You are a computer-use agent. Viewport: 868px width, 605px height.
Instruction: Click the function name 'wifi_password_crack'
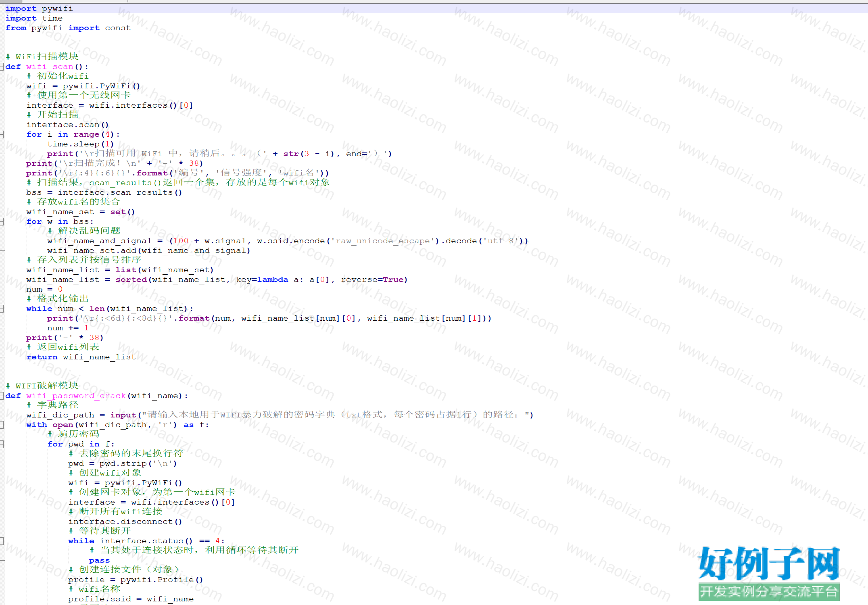pyautogui.click(x=76, y=396)
